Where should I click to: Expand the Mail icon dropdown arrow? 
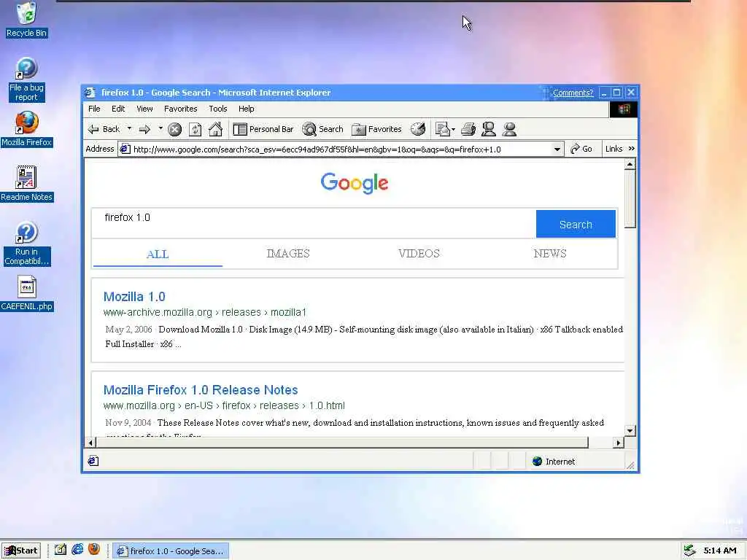(x=453, y=129)
